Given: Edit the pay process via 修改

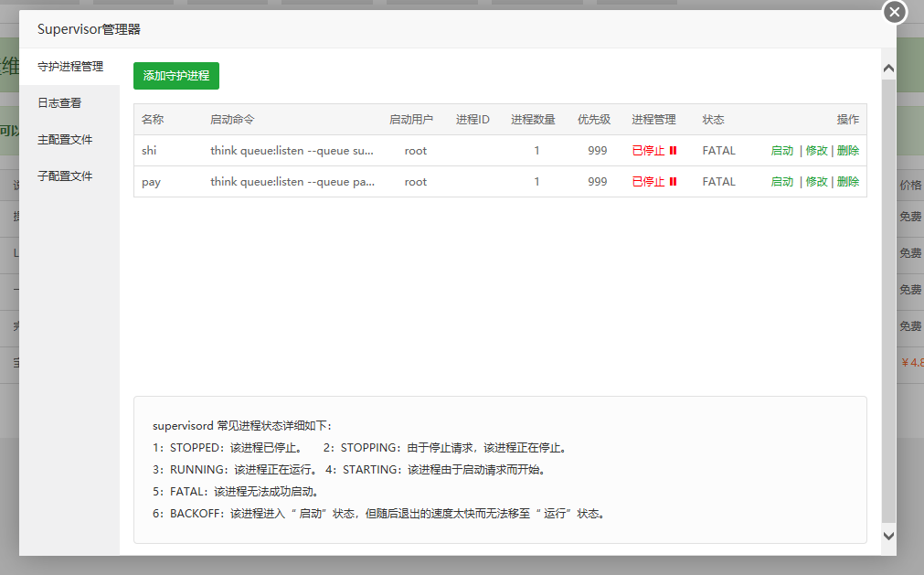Looking at the screenshot, I should pyautogui.click(x=817, y=182).
